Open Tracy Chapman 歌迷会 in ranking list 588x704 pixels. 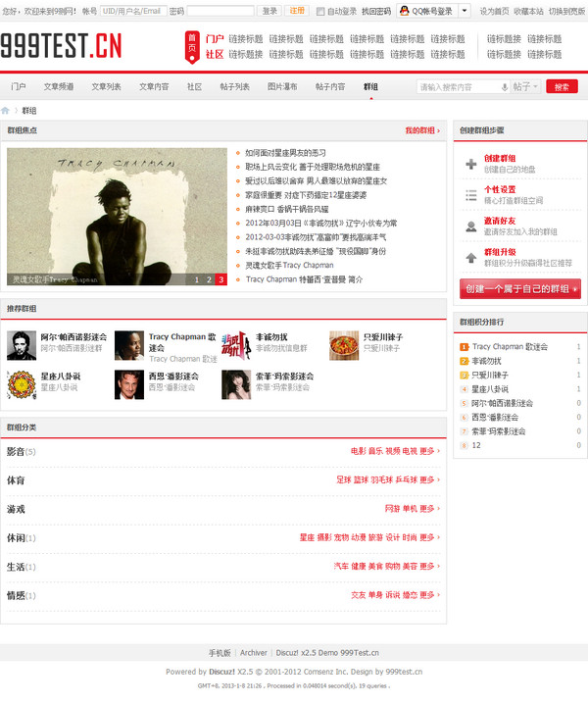(510, 347)
